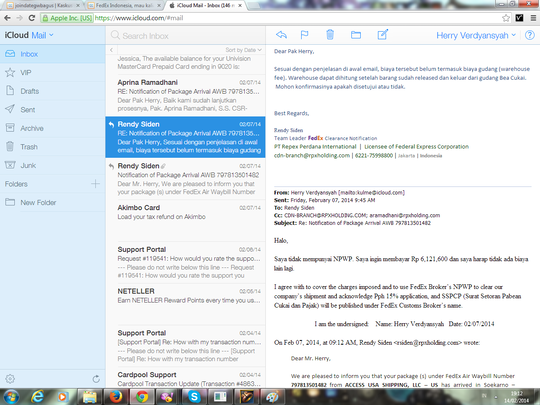This screenshot has height=405, width=540.
Task: Open Paint from the taskbar
Action: (272, 397)
